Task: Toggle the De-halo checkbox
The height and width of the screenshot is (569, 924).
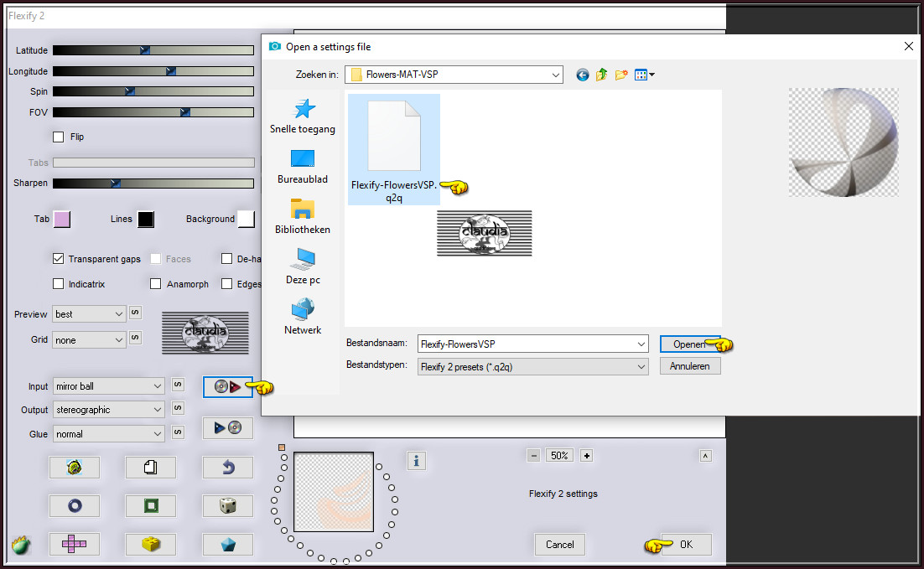Action: point(227,259)
